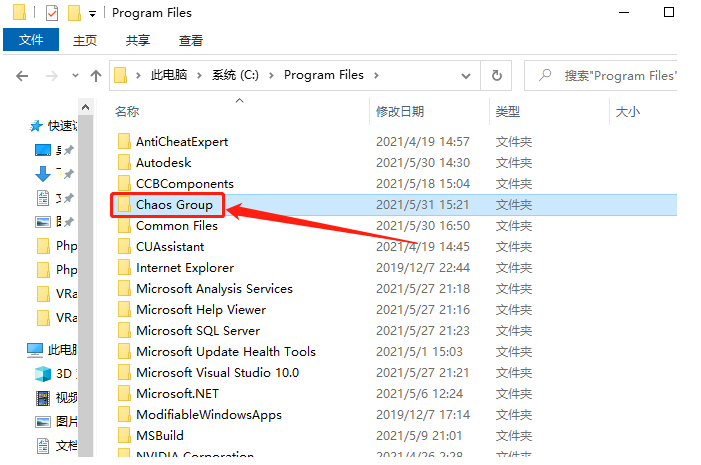Open 3D objects item in sidebar

(55, 373)
